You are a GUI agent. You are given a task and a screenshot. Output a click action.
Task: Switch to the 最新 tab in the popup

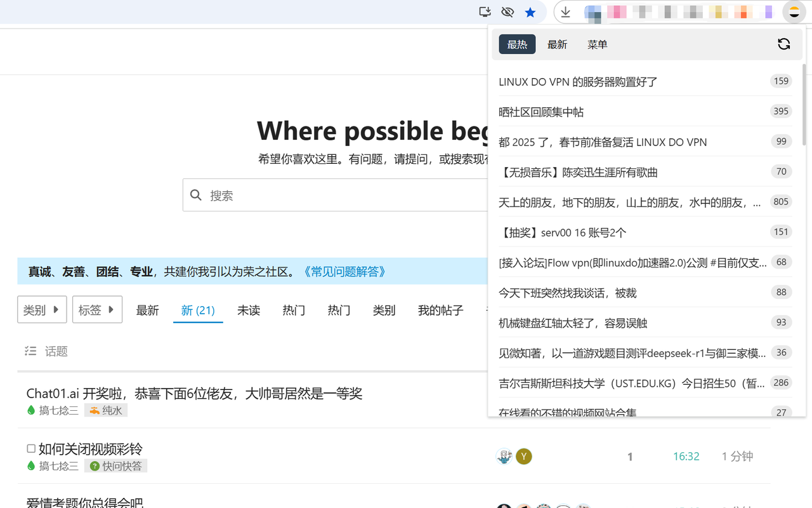[557, 44]
